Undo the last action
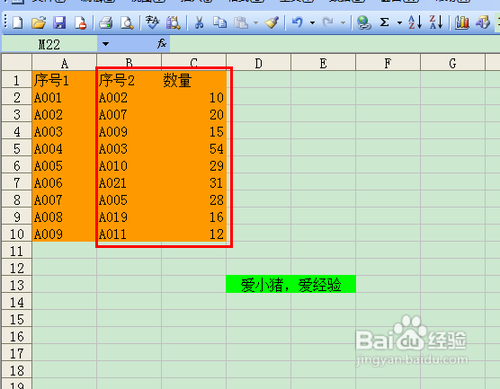This screenshot has height=389, width=500. coord(297,23)
